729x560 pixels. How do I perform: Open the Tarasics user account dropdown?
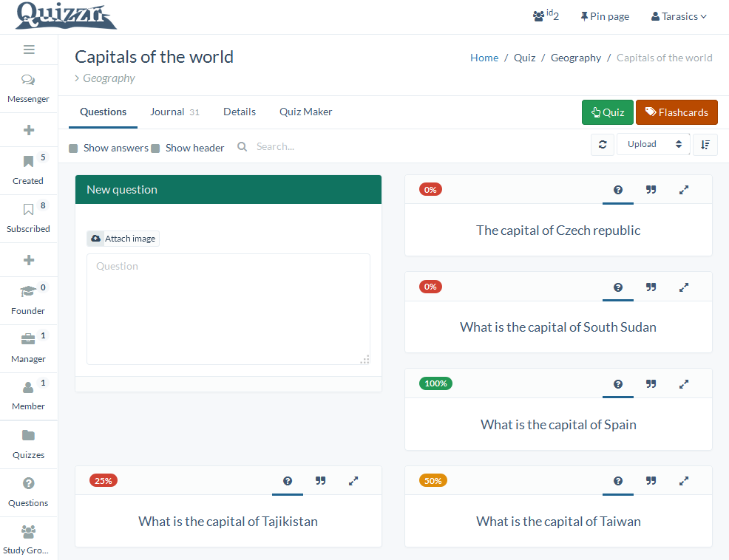679,16
